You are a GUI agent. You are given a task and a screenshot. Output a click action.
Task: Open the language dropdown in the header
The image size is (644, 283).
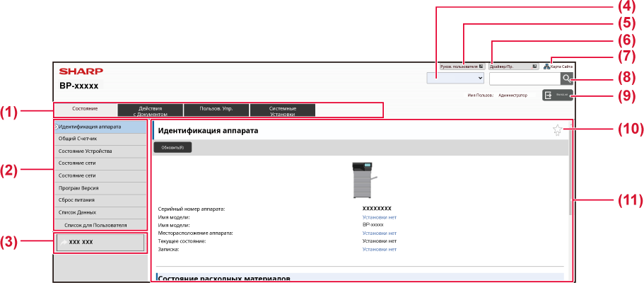pyautogui.click(x=455, y=78)
